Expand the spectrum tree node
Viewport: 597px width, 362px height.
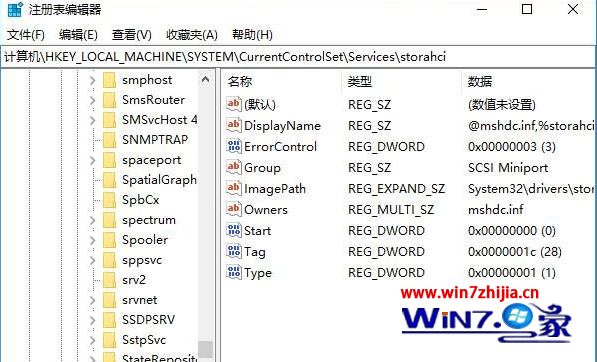[x=93, y=220]
